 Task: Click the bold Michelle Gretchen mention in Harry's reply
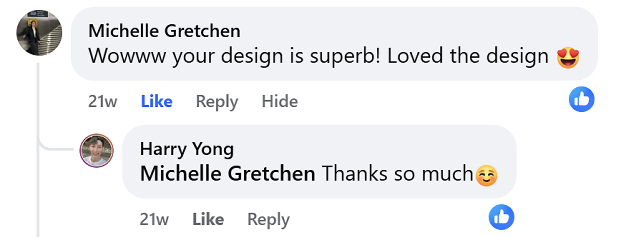227,174
